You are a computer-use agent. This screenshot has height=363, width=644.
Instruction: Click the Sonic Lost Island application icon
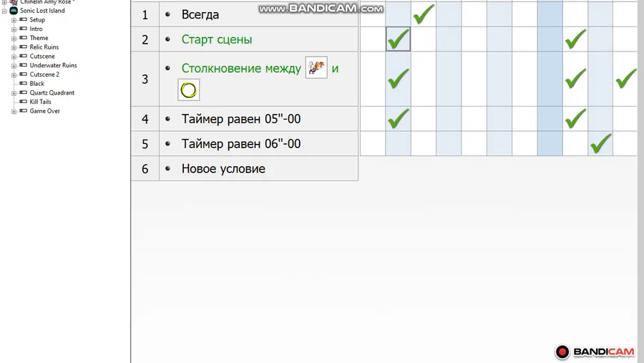click(x=14, y=11)
